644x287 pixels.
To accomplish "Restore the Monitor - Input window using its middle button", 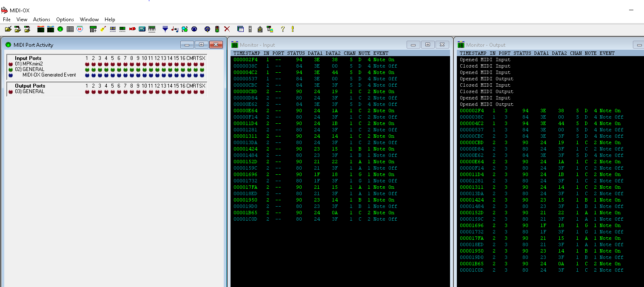I will pyautogui.click(x=428, y=45).
